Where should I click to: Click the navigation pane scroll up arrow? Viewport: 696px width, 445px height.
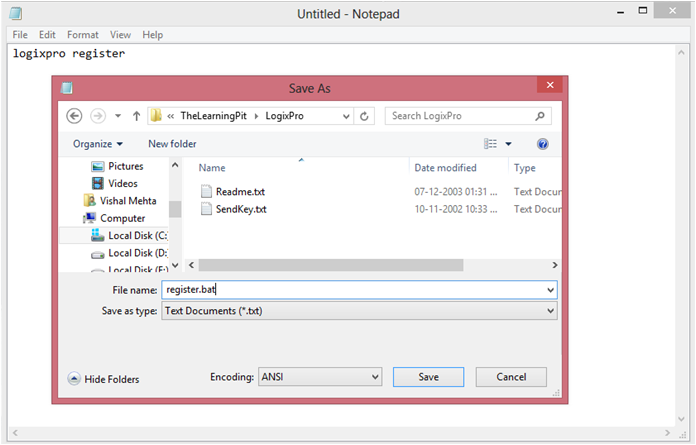[x=175, y=165]
